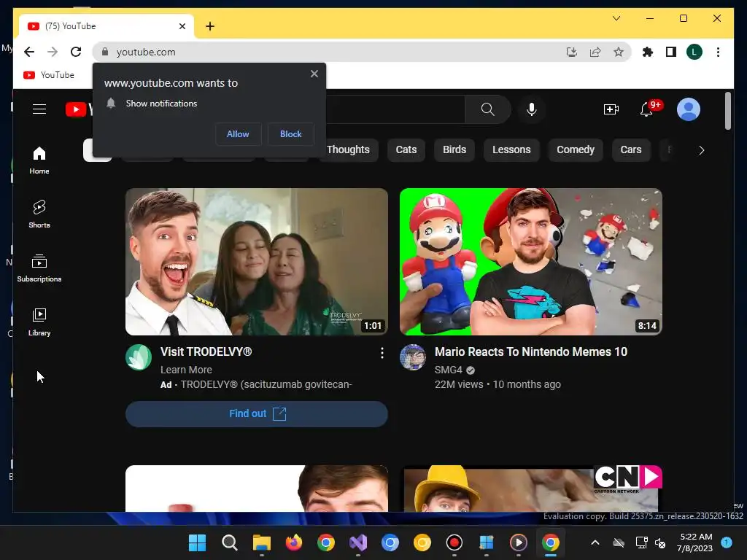Open the TRODELVY ad video thumbnail
Screen dimensions: 747x560
(x=257, y=262)
